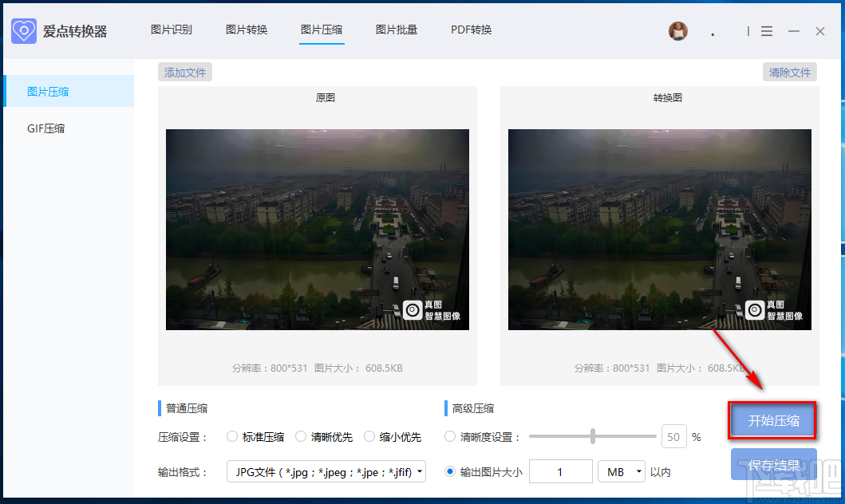Select the 图片压缩 top tab
845x504 pixels.
click(322, 30)
